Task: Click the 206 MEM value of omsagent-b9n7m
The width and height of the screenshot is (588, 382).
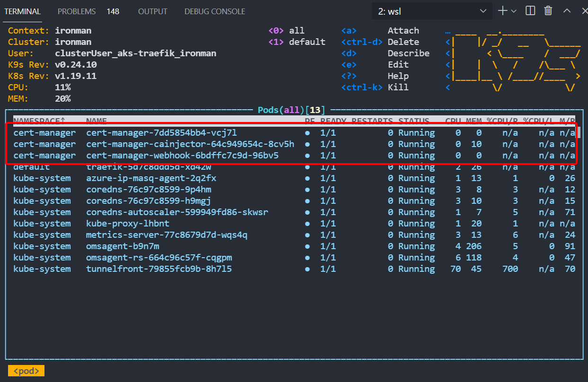Action: (x=474, y=246)
